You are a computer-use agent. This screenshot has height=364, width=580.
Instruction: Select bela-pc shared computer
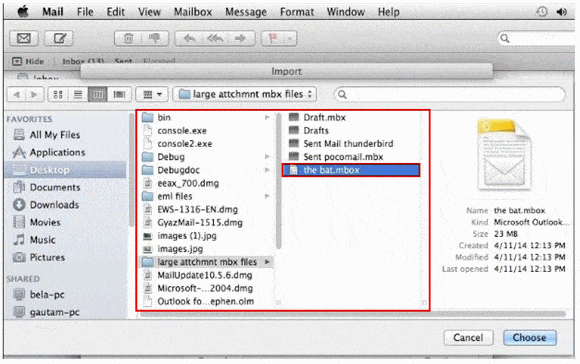tap(39, 295)
